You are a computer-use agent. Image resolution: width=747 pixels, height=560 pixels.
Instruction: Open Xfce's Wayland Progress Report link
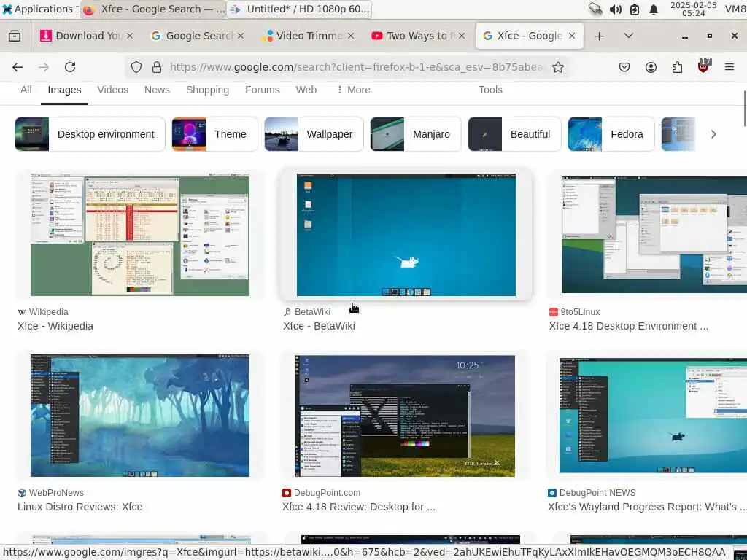coord(647,507)
